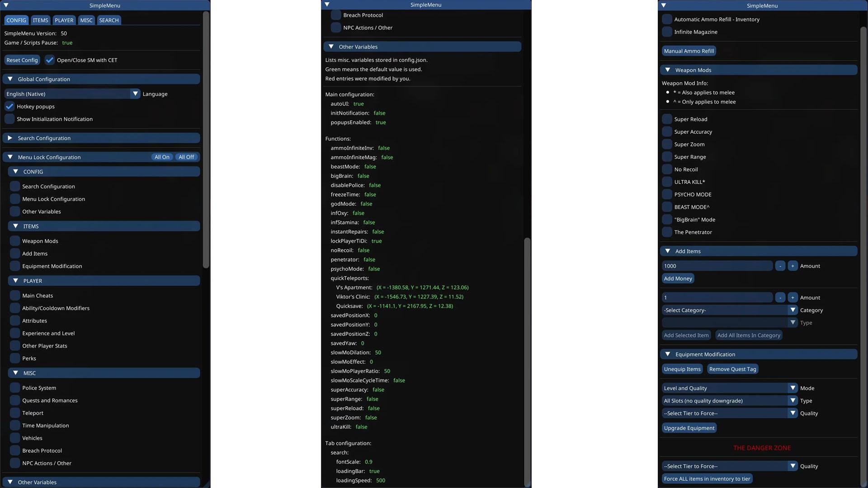The width and height of the screenshot is (868, 488).
Task: Open the item Type dropdown under Category
Action: pyautogui.click(x=730, y=323)
